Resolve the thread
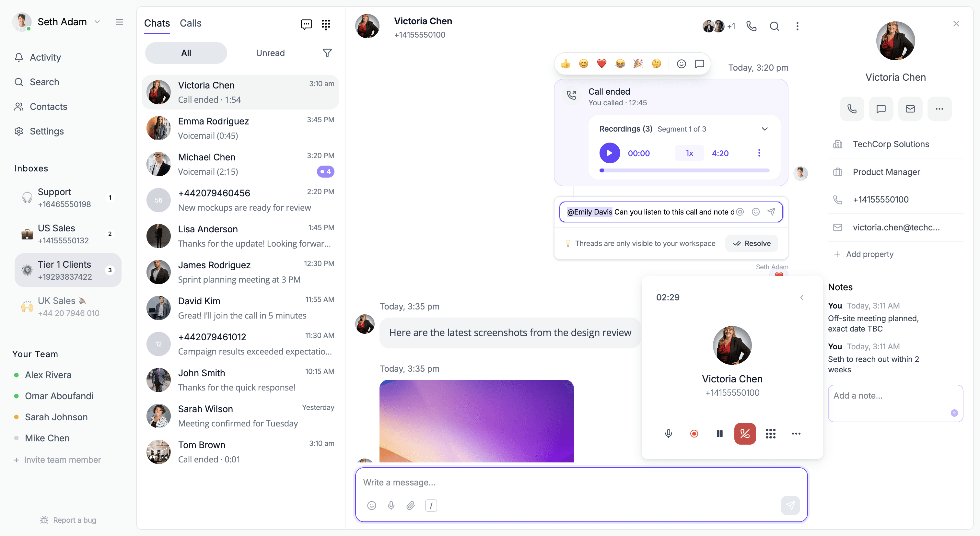The height and width of the screenshot is (536, 980). [x=751, y=243]
